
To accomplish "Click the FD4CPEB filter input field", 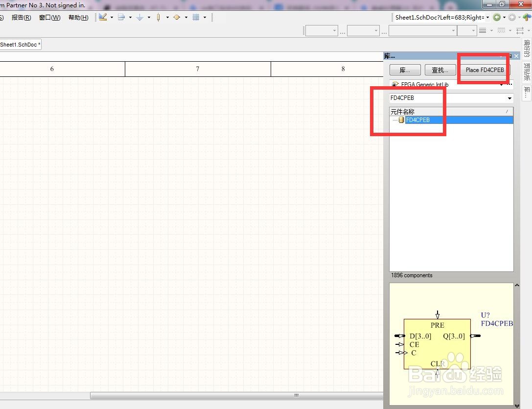I will (448, 98).
